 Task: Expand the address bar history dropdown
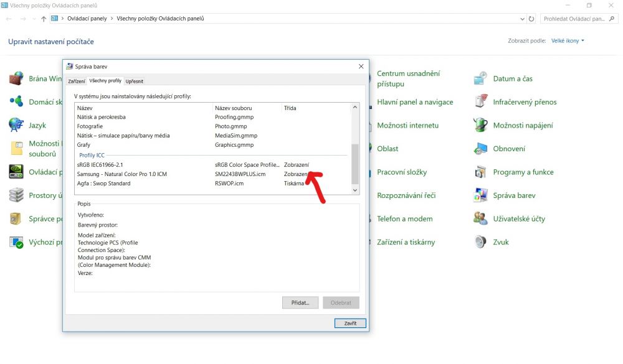[x=522, y=19]
